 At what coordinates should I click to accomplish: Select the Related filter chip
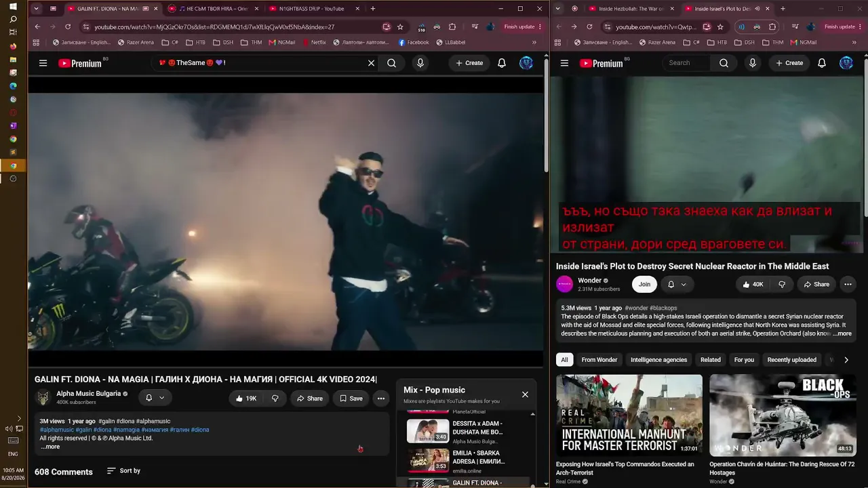[x=711, y=360]
